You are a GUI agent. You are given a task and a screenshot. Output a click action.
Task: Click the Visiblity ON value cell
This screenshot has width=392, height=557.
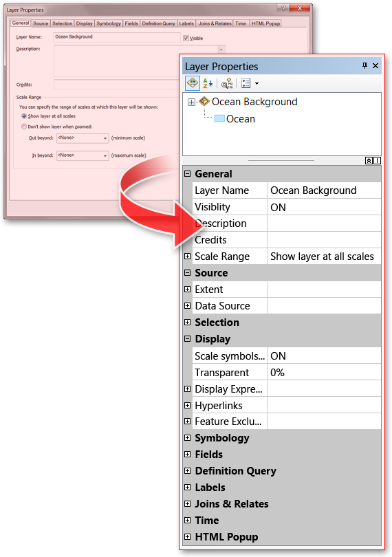[324, 207]
